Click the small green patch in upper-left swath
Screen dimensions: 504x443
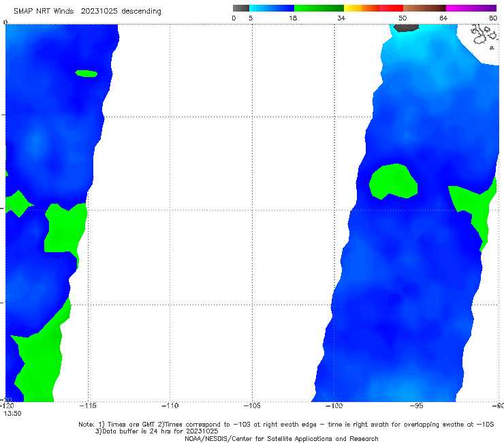(86, 74)
